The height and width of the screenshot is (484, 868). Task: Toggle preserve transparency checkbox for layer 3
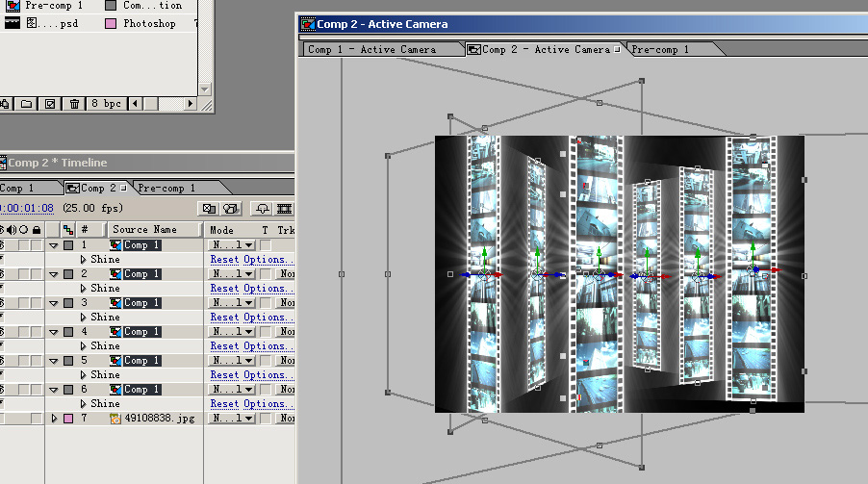pos(266,302)
